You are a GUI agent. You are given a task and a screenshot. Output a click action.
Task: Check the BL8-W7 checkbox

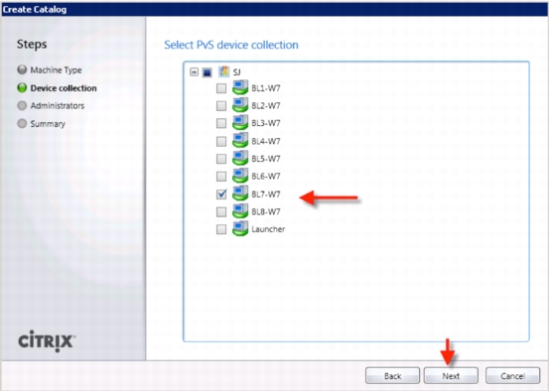pos(221,211)
